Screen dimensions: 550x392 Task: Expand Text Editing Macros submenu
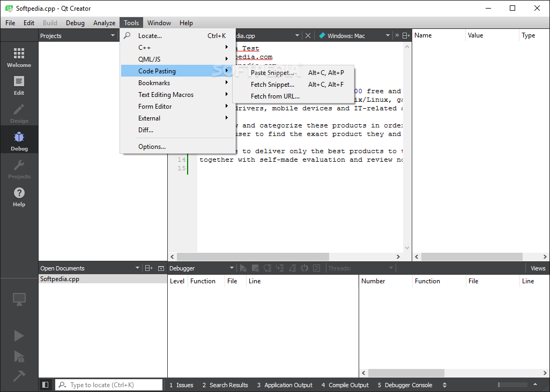pyautogui.click(x=178, y=95)
